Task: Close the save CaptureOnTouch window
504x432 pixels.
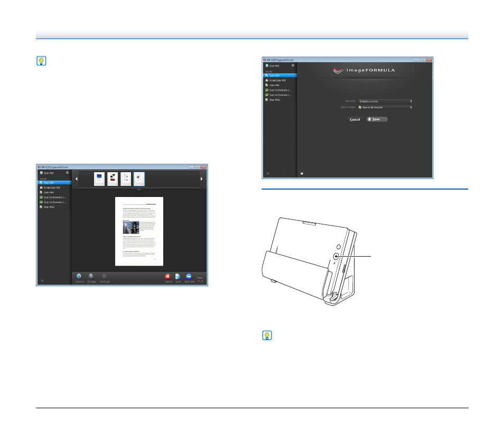Action: pos(429,60)
